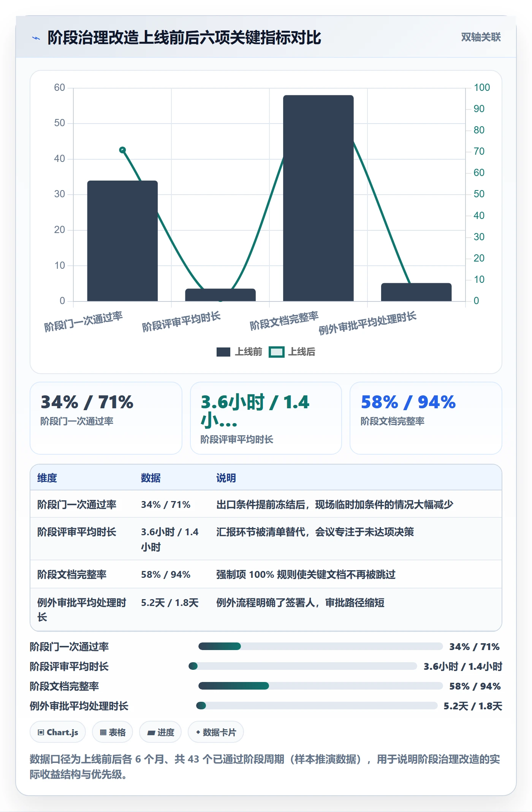The width and height of the screenshot is (532, 812).
Task: Click the 双轴关联 label in header
Action: [481, 37]
